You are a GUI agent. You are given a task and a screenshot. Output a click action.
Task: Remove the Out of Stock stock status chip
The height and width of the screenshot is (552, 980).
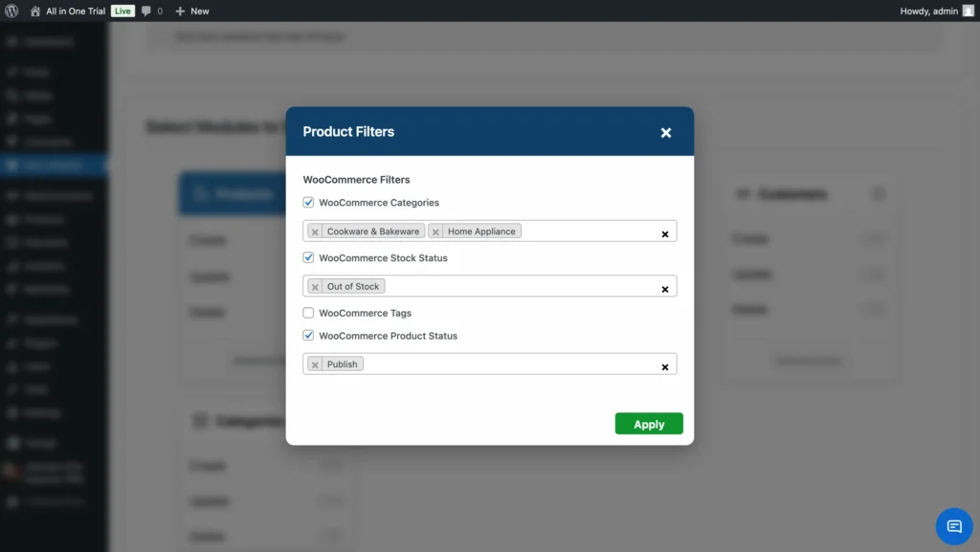pos(316,286)
